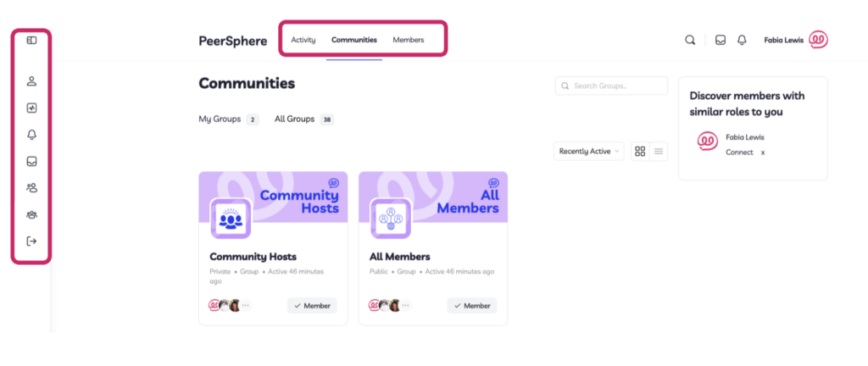The width and height of the screenshot is (868, 366).
Task: Click the Search Groups input field
Action: point(611,86)
